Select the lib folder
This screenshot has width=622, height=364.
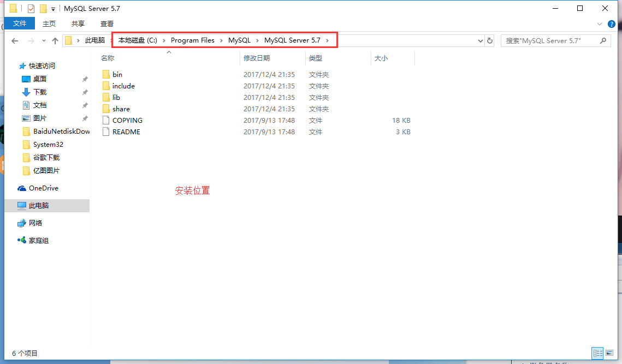click(x=116, y=98)
